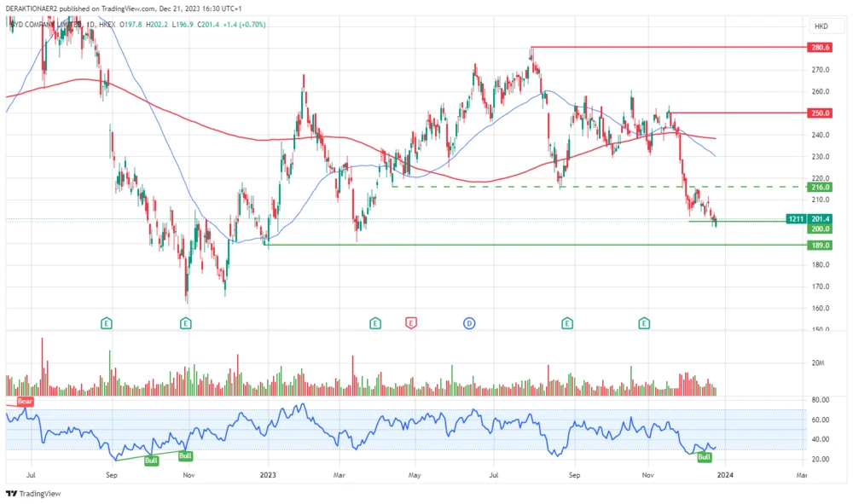
Task: Click the 1211 ticker tag on price axis
Action: point(796,219)
